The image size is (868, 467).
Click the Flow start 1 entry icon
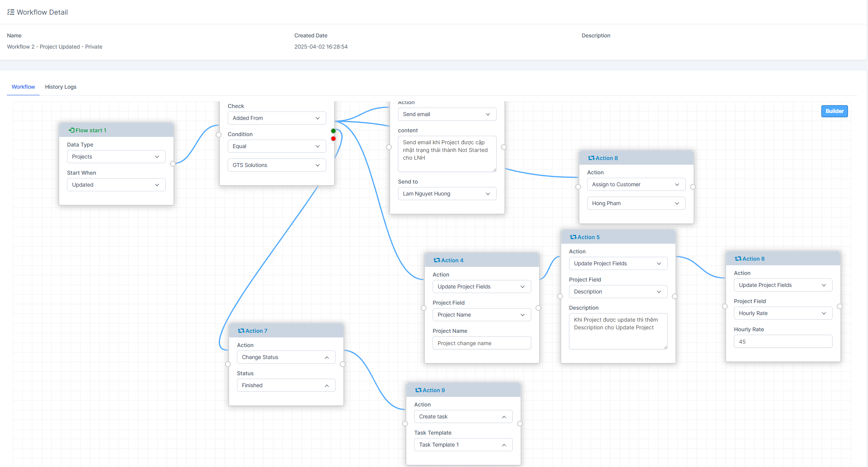click(71, 130)
